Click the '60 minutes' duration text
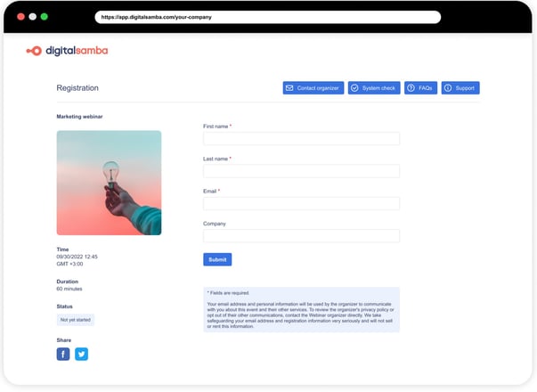Image resolution: width=537 pixels, height=392 pixels. [69, 289]
